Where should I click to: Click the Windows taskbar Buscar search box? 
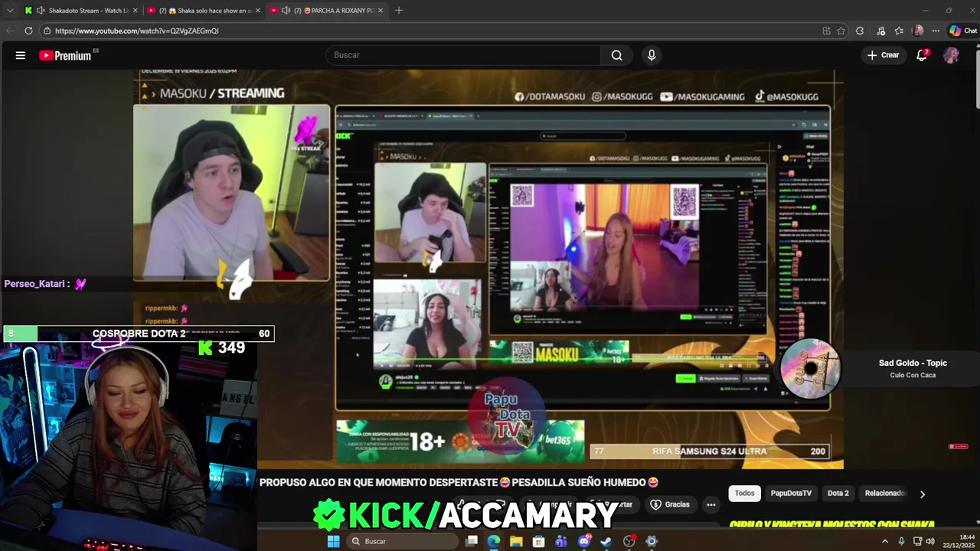point(401,541)
